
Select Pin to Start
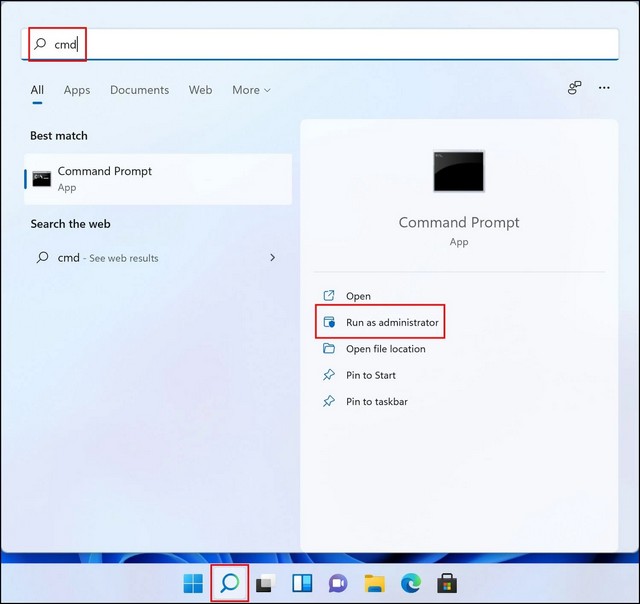pos(371,375)
